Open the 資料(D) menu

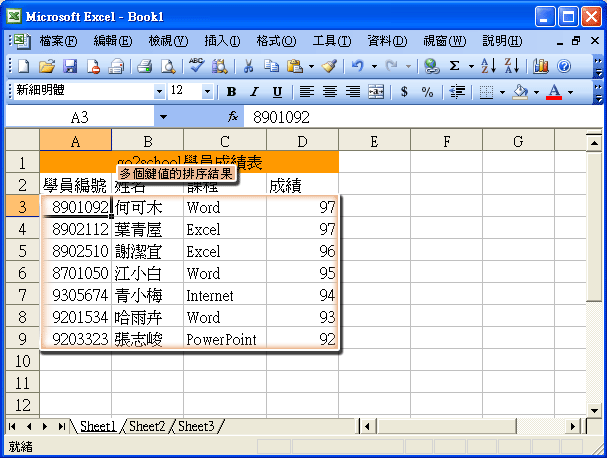coord(387,41)
